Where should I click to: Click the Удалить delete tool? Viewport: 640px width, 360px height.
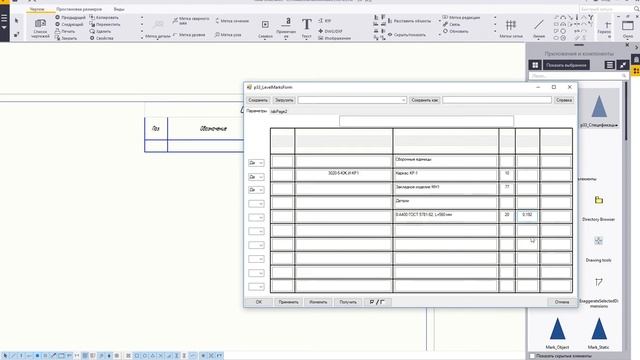pyautogui.click(x=100, y=31)
